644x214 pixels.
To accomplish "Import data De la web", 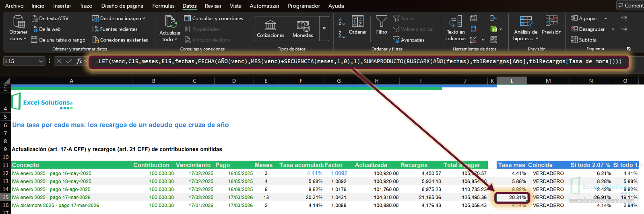I will pos(46,29).
